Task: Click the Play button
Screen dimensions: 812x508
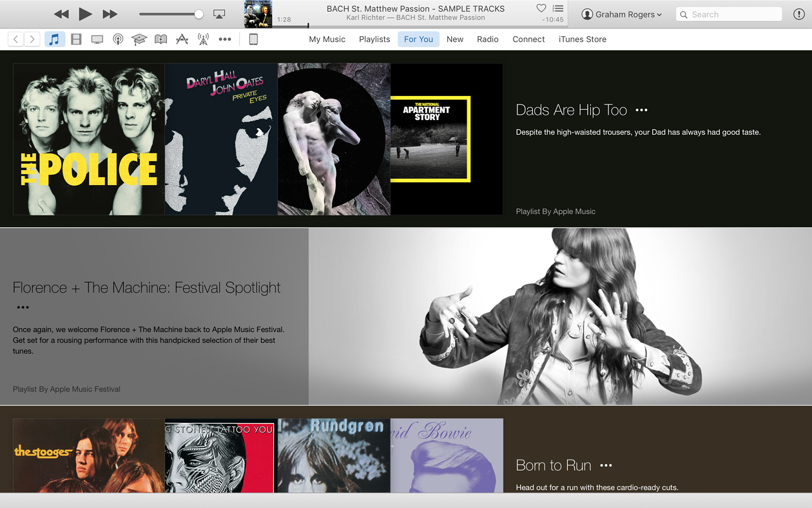Action: pos(85,14)
